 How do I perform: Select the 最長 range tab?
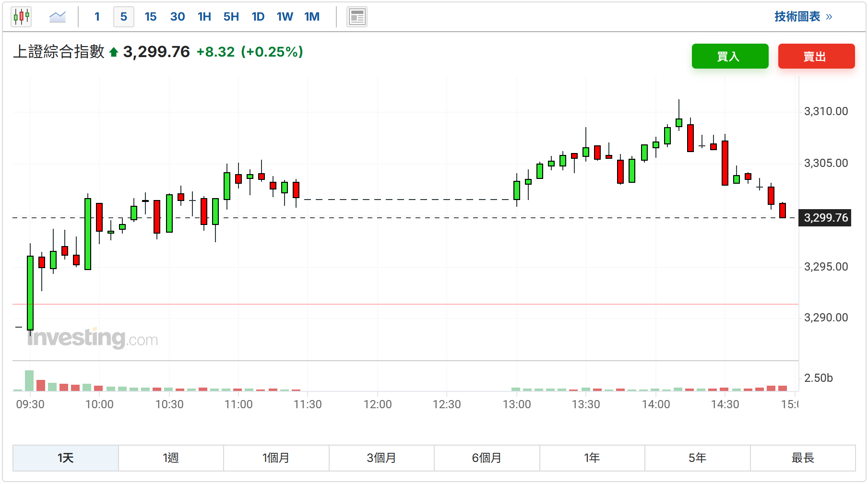click(803, 458)
